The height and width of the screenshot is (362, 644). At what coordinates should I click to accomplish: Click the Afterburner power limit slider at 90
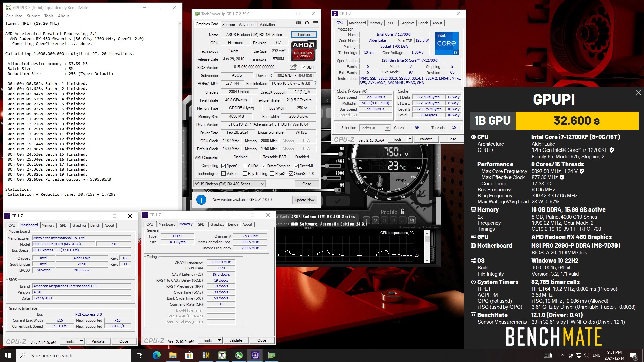tap(341, 154)
